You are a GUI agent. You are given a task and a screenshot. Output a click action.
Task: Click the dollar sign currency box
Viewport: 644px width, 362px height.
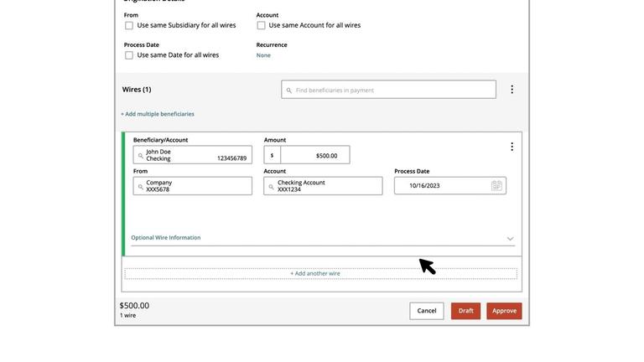272,156
